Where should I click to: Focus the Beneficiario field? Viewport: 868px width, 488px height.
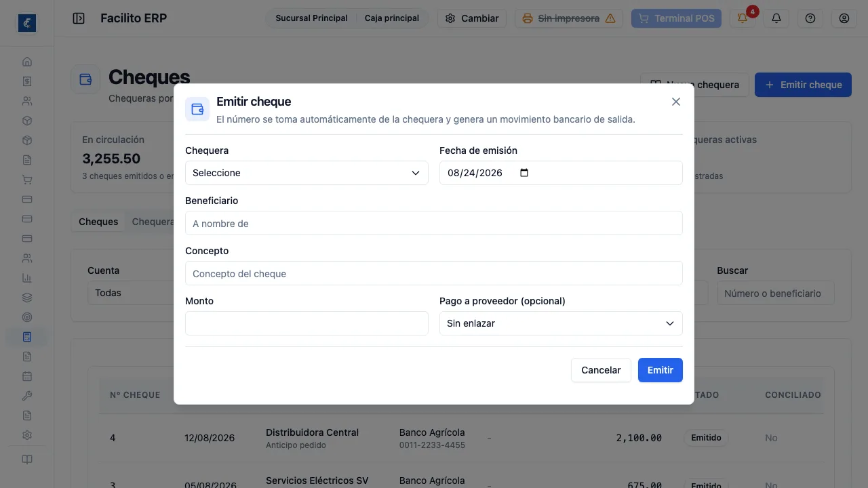[434, 223]
